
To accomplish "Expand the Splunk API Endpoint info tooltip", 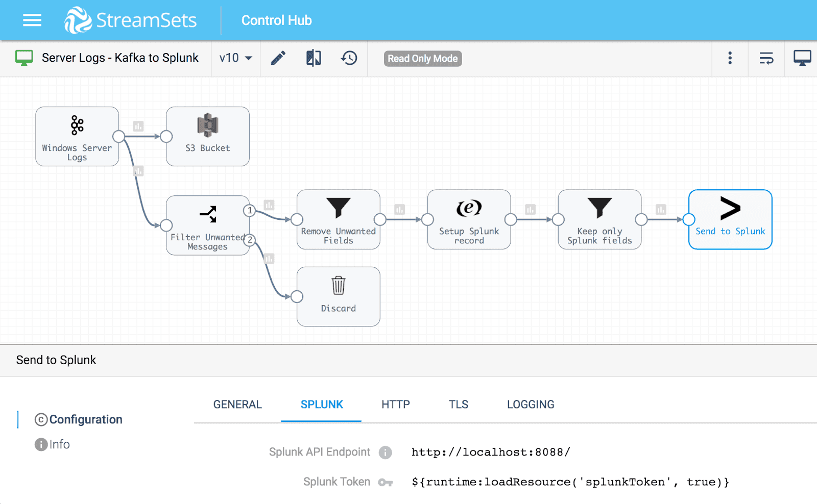I will pos(386,452).
